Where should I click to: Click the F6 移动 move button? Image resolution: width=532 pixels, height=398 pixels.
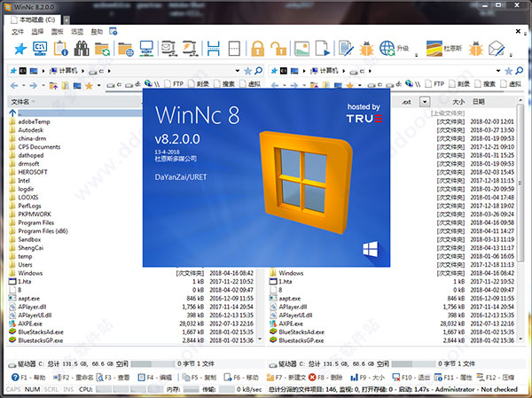coord(241,378)
